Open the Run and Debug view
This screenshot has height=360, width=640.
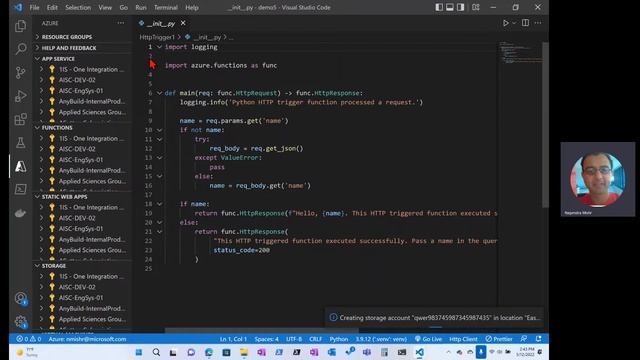pos(20,96)
